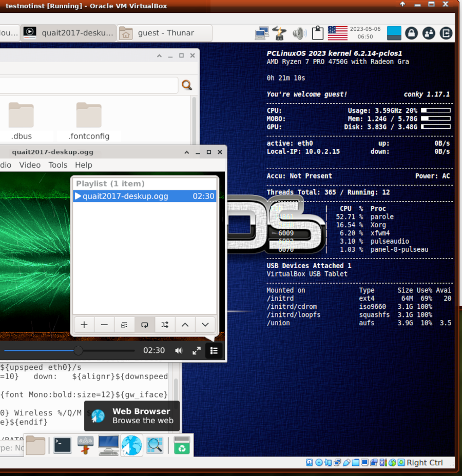Open the Help menu in the player
This screenshot has width=462, height=476.
tap(83, 165)
